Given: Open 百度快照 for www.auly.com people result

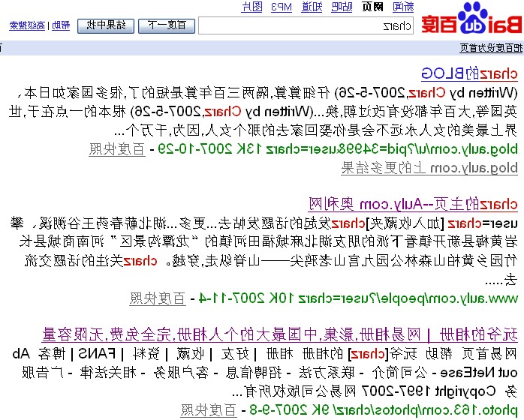Looking at the screenshot, I should (158, 298).
